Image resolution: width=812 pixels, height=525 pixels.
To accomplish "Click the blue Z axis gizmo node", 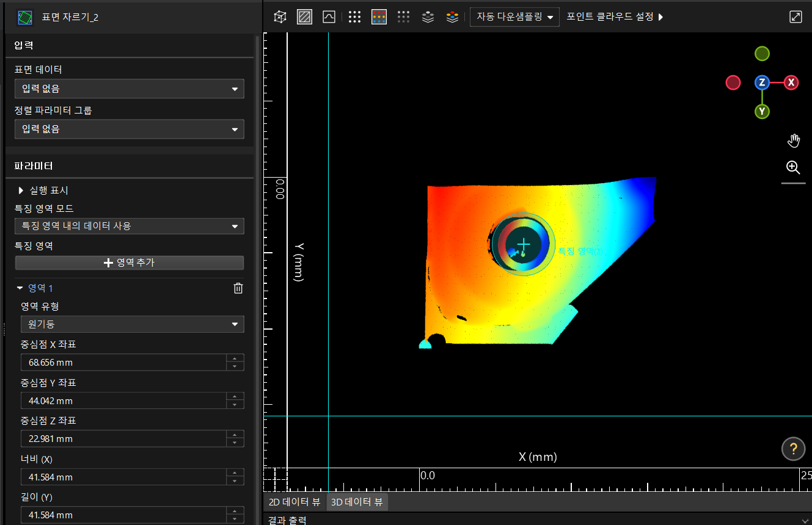I will coord(762,82).
